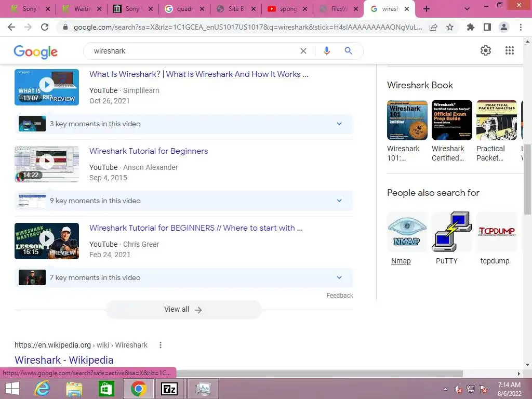Viewport: 532px width, 399px height.
Task: Open Wireshark - Wikipedia result
Action: pos(64,360)
